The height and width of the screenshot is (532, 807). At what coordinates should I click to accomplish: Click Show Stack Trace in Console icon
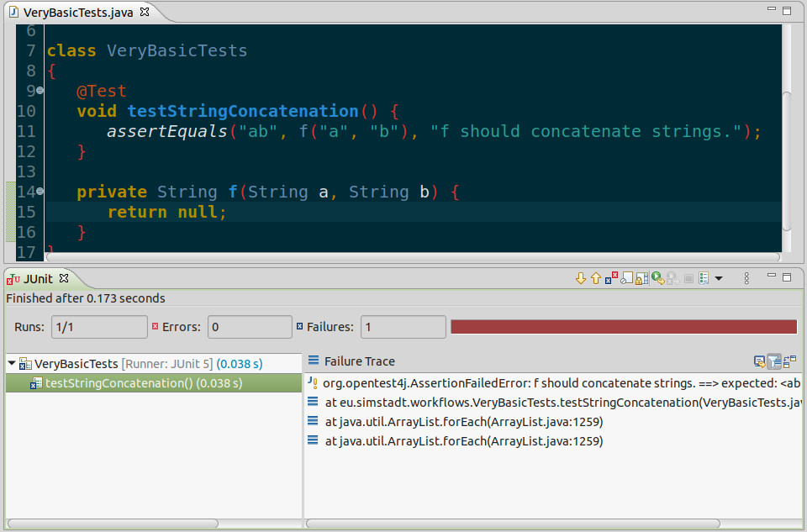pyautogui.click(x=759, y=361)
